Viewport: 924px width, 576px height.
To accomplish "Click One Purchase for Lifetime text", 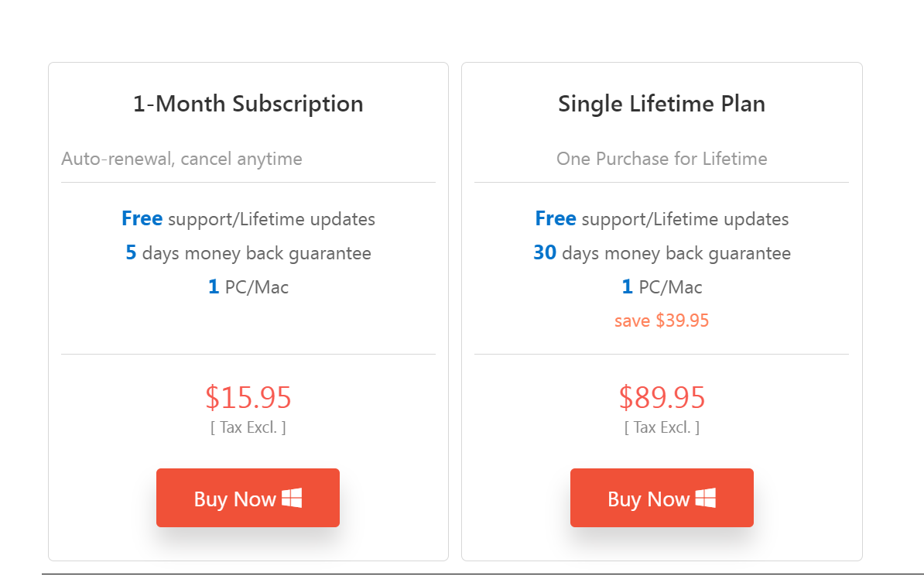I will [662, 159].
